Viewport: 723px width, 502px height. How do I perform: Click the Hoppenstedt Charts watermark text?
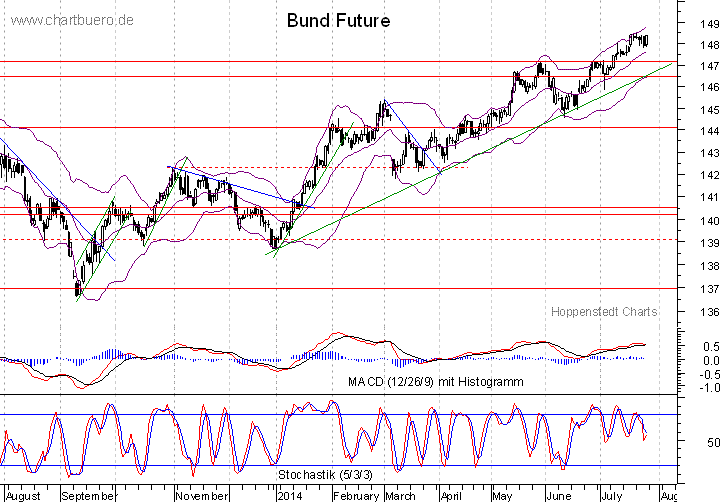click(x=604, y=312)
